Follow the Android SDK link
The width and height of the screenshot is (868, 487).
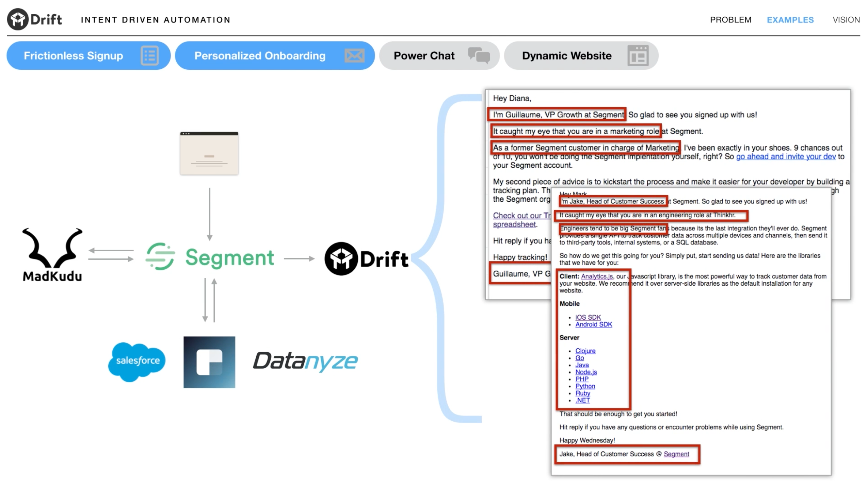593,324
